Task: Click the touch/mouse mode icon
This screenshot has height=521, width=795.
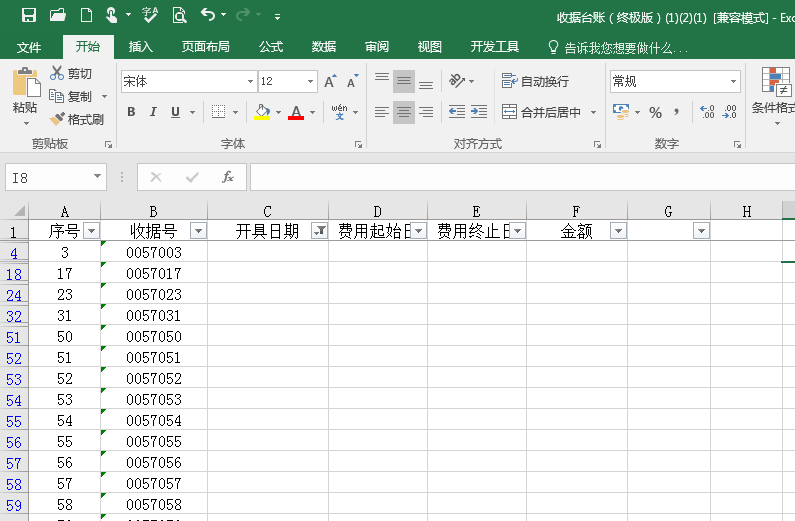Action: click(x=112, y=15)
